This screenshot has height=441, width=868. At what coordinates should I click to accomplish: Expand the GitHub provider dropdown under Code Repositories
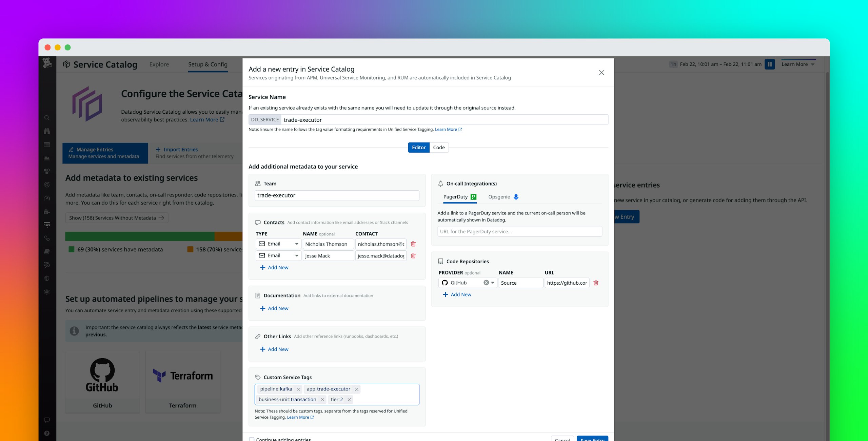(x=492, y=283)
